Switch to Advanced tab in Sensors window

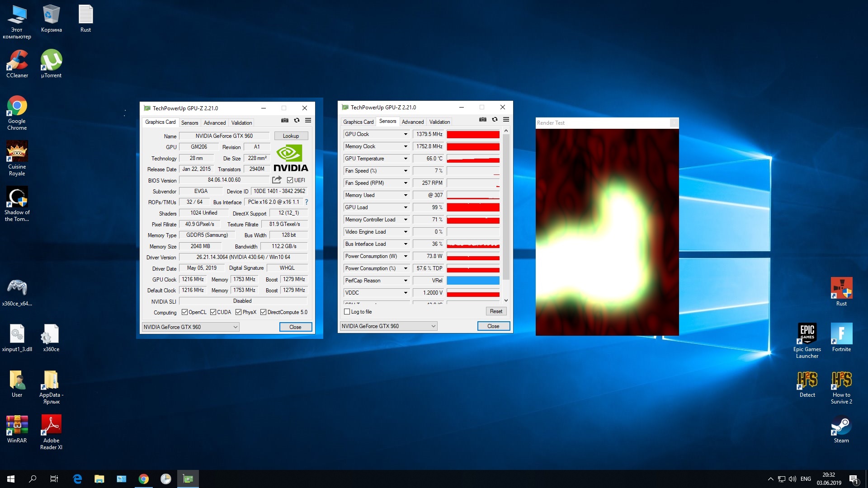[412, 122]
